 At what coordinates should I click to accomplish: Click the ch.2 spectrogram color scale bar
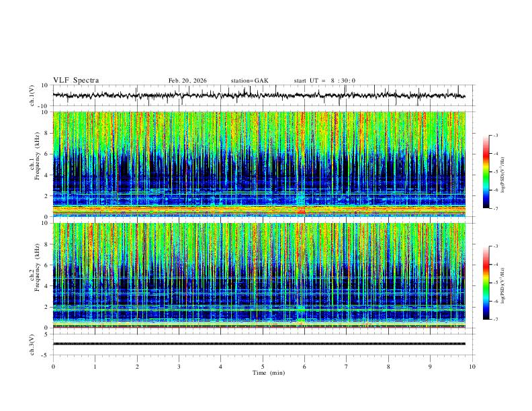point(486,283)
